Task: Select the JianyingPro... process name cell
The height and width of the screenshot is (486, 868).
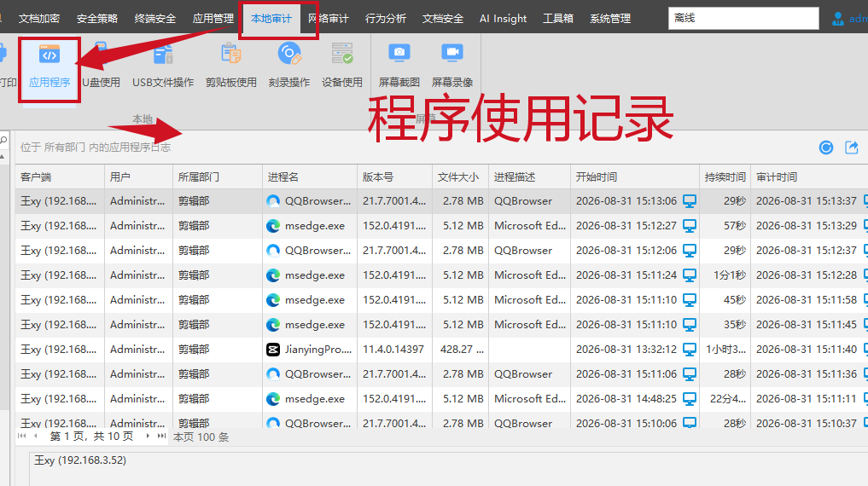Action: [317, 350]
